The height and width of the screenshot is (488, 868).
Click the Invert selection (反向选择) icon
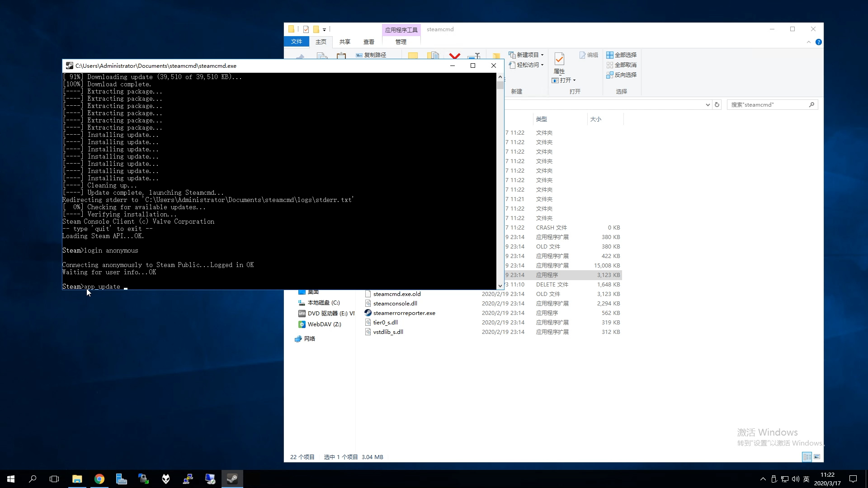[610, 75]
